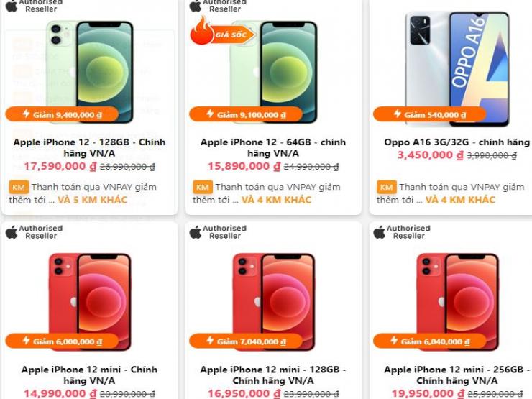Viewport: 532px width, 399px height.
Task: Open the Apple iPhone 12 - 64GB title link
Action: (273, 147)
